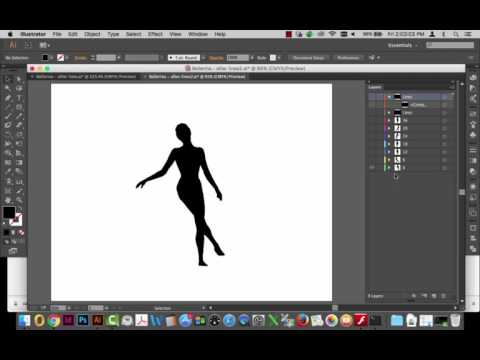
Task: Open the Window menu
Action: [198, 34]
